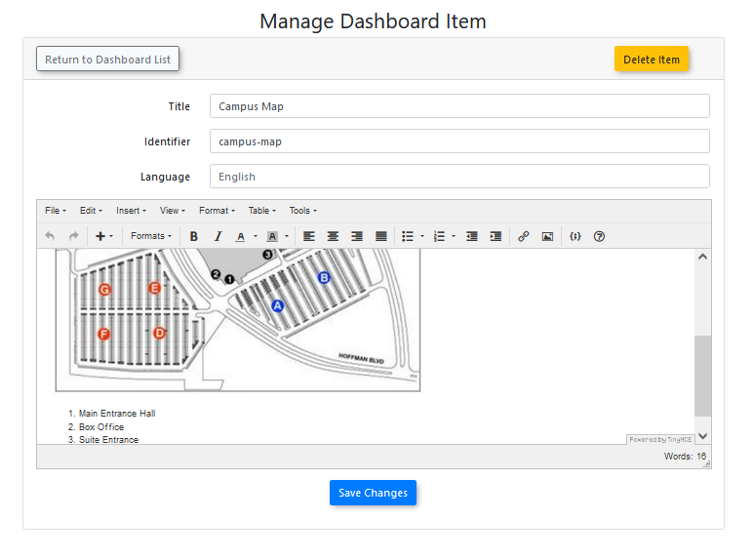Follow the Powered by TinyMCE link
Image resolution: width=753 pixels, height=560 pixels.
coord(660,439)
